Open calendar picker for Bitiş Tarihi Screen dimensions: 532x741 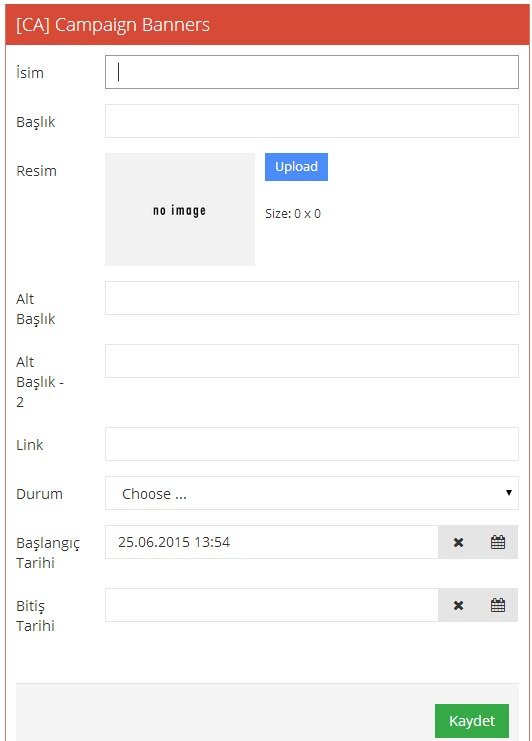498,605
